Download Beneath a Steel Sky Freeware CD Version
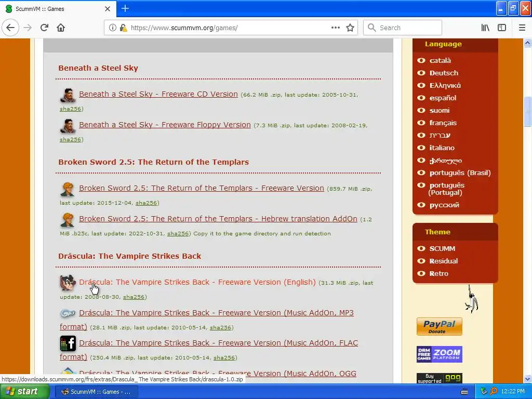Image resolution: width=532 pixels, height=399 pixels. [x=158, y=94]
